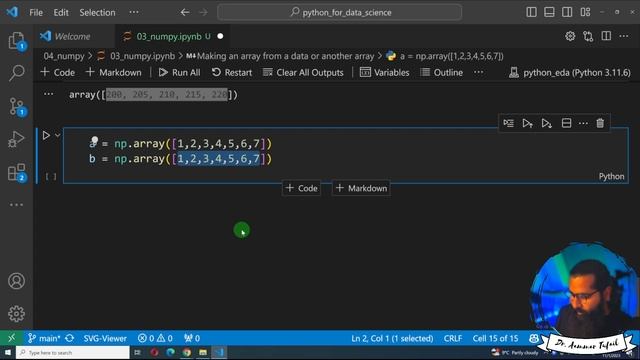Click the python_for_data_science command center
Image resolution: width=640 pixels, height=360 pixels.
click(340, 12)
